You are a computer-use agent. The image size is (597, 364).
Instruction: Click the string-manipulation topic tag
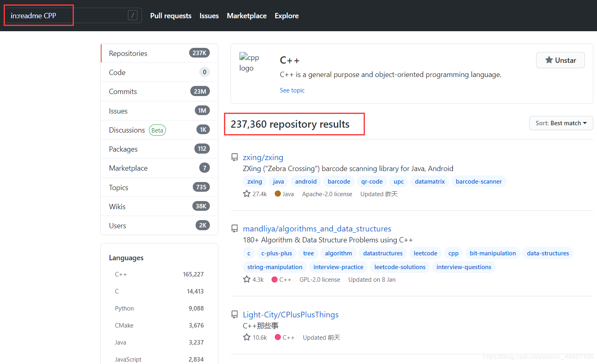[x=275, y=267]
